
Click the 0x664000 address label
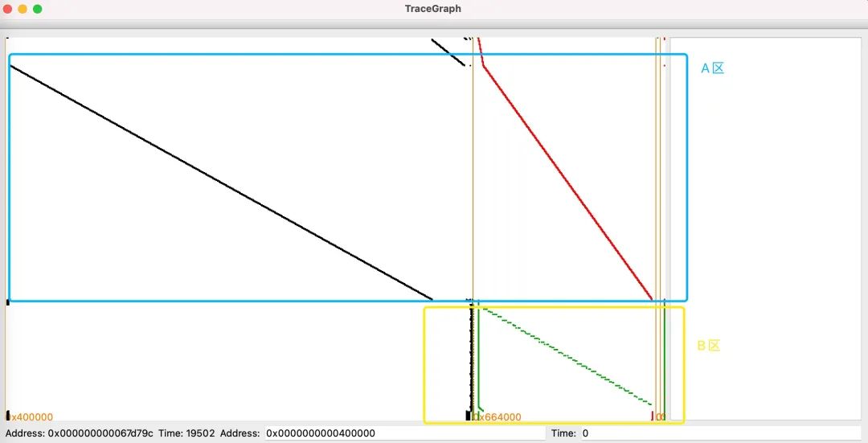[x=498, y=417]
